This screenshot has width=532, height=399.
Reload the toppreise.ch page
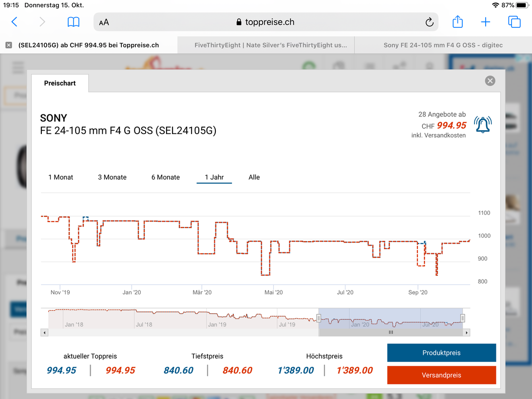point(429,22)
